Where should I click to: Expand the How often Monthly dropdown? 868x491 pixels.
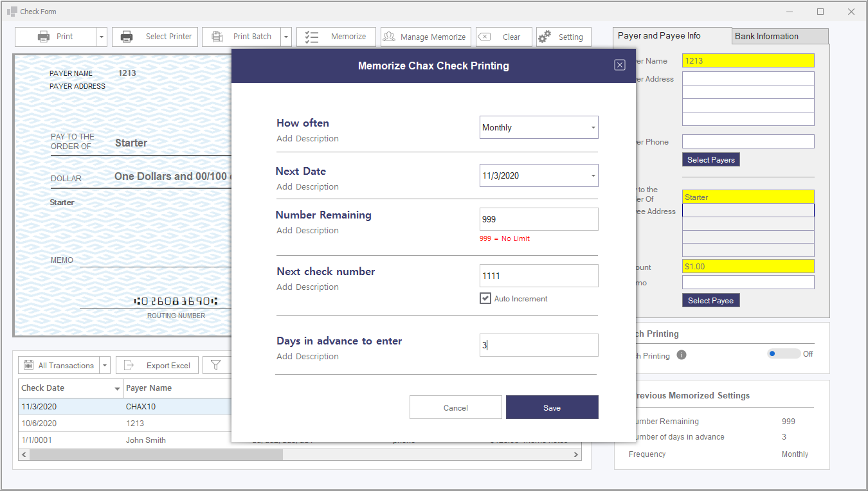[592, 127]
